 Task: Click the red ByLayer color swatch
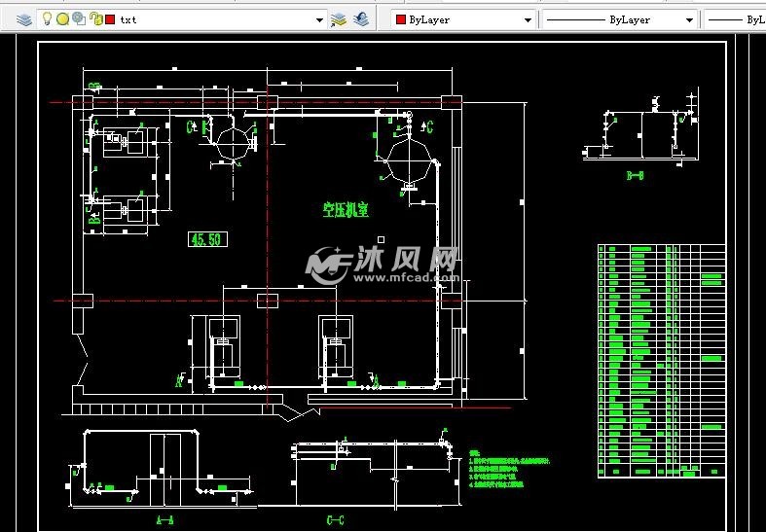400,19
